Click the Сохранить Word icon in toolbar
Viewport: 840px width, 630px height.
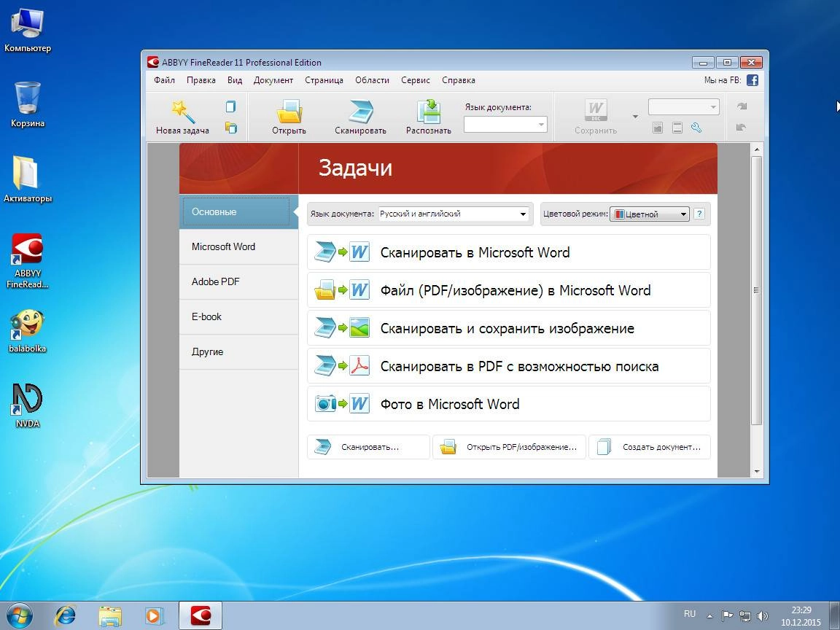point(596,111)
